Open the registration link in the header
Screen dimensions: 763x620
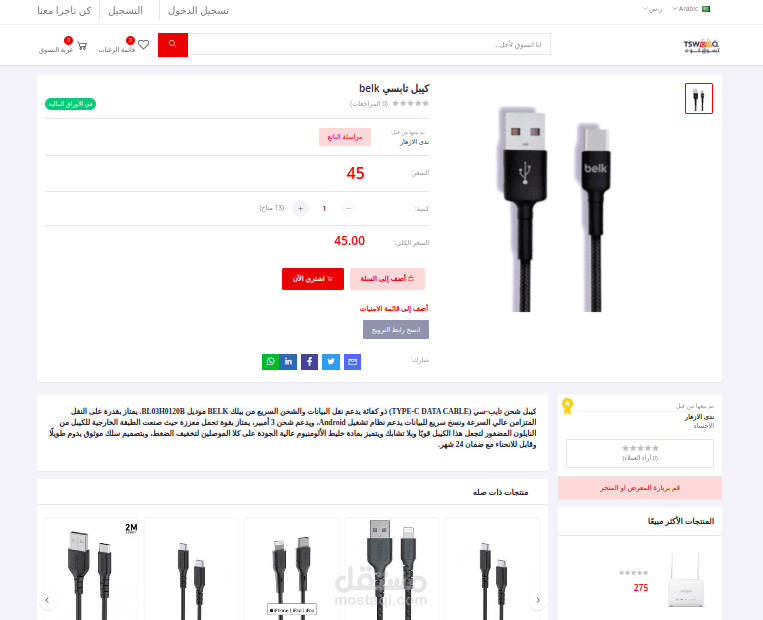coord(126,11)
